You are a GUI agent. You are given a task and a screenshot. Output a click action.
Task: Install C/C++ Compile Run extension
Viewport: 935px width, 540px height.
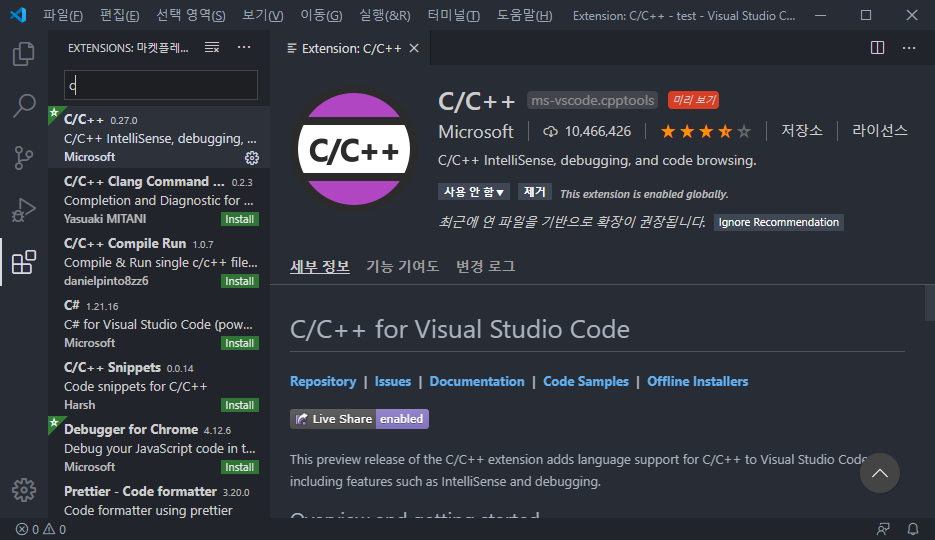(x=239, y=281)
